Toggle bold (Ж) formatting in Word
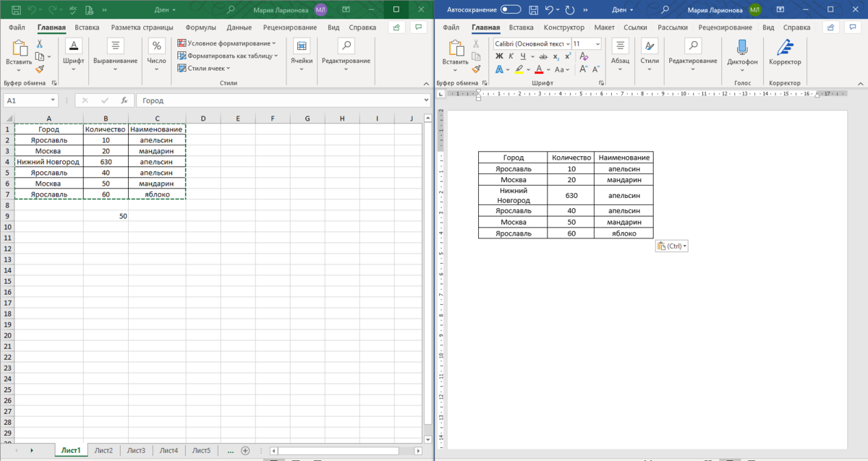This screenshot has height=461, width=868. tap(498, 56)
